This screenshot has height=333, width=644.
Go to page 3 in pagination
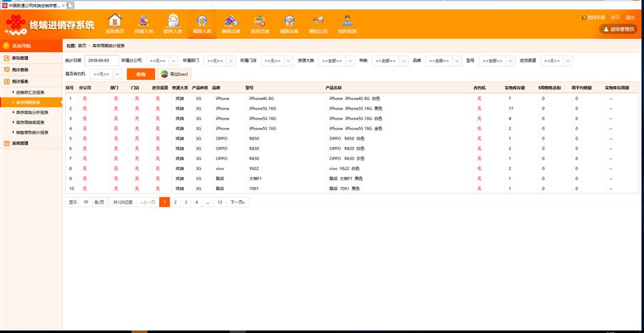coord(186,202)
